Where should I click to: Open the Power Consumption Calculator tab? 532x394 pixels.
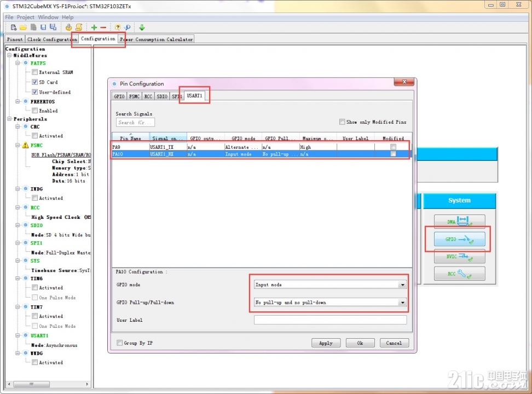[x=156, y=39]
